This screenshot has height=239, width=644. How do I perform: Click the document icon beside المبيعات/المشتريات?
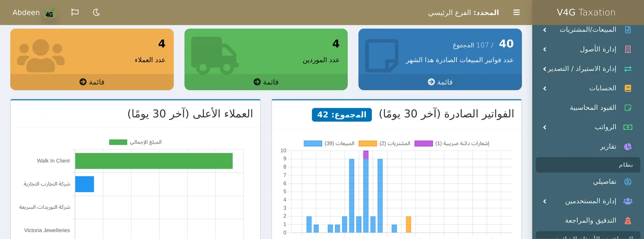pyautogui.click(x=628, y=30)
